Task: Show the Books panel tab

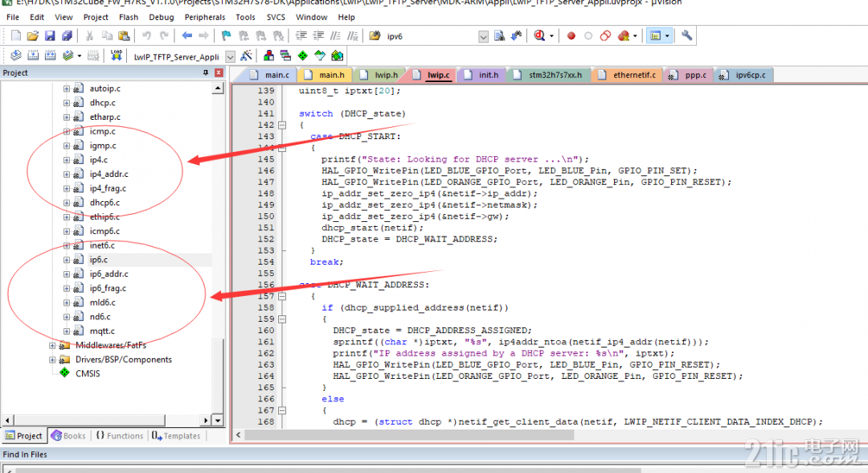Action: [68, 436]
